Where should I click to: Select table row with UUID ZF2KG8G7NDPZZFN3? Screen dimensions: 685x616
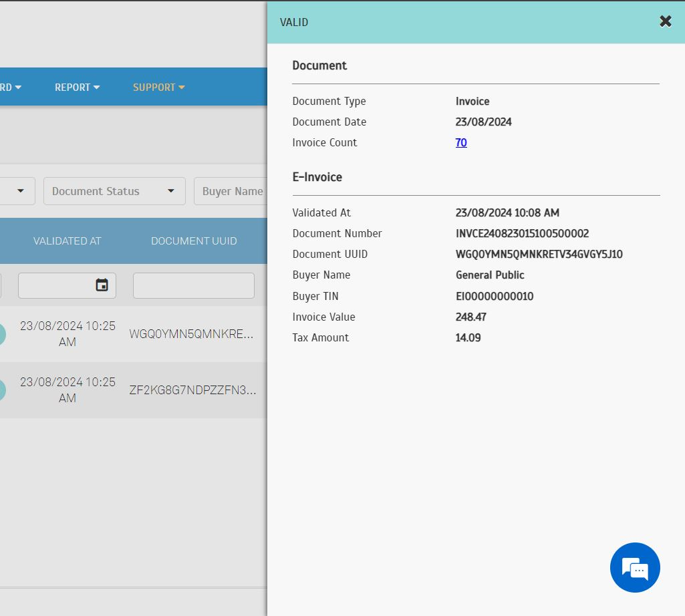(192, 390)
